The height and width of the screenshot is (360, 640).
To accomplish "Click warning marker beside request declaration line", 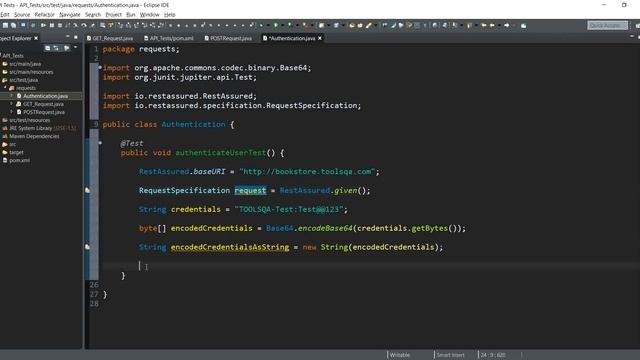I will 87,190.
